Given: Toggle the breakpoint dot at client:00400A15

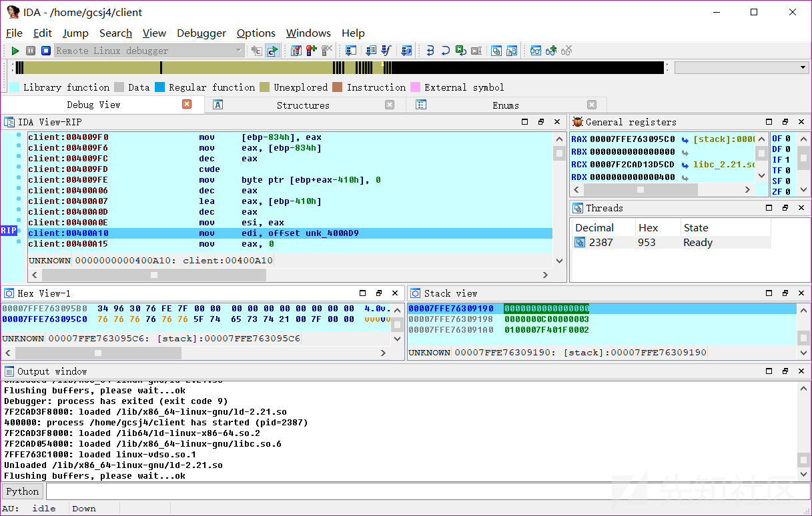Looking at the screenshot, I should pyautogui.click(x=19, y=243).
